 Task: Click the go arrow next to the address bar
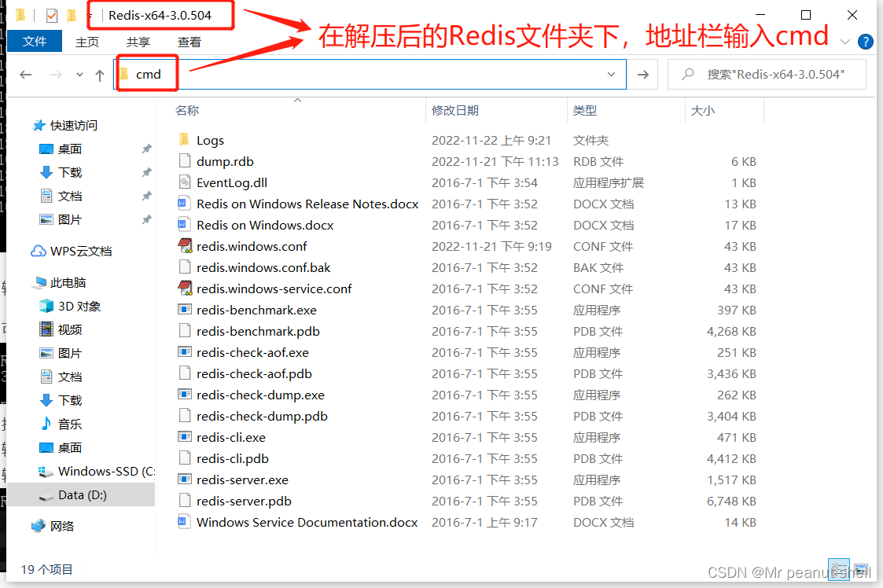point(643,74)
